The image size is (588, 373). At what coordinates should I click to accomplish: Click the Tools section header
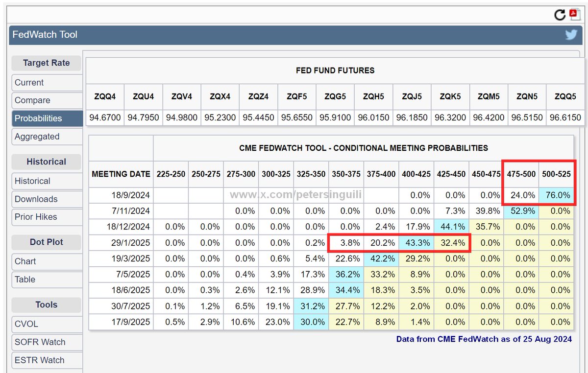(x=47, y=304)
